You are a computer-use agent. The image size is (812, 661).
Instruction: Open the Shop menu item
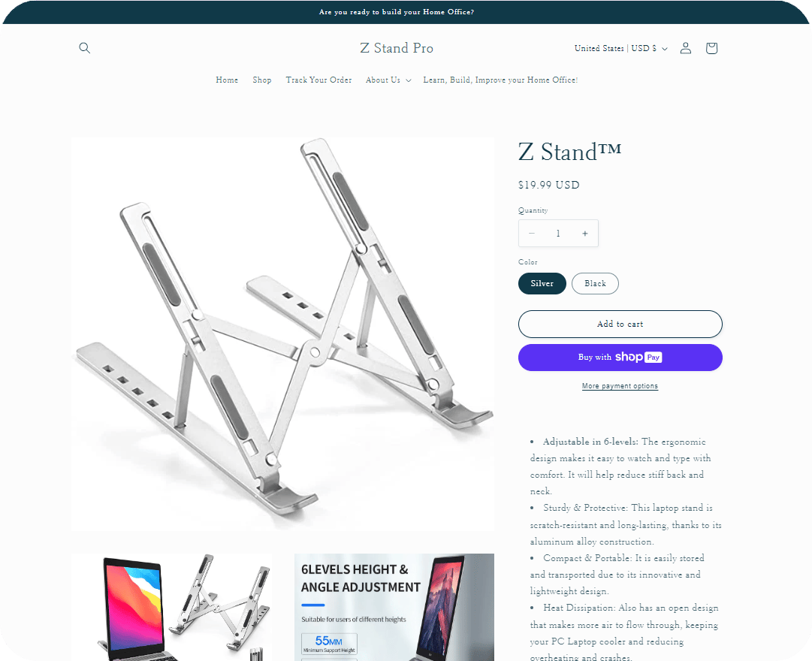[x=262, y=80]
